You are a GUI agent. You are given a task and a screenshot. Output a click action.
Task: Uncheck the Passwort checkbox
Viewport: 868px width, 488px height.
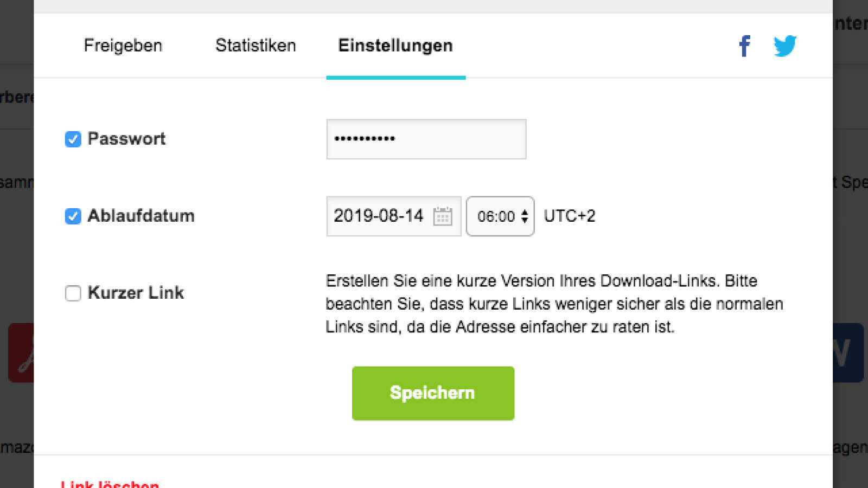[x=73, y=139]
